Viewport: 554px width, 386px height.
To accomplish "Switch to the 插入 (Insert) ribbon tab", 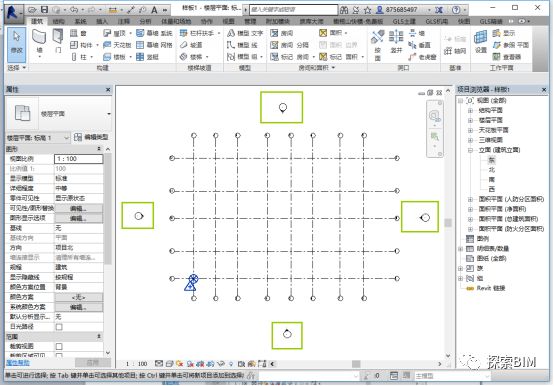I will click(102, 22).
